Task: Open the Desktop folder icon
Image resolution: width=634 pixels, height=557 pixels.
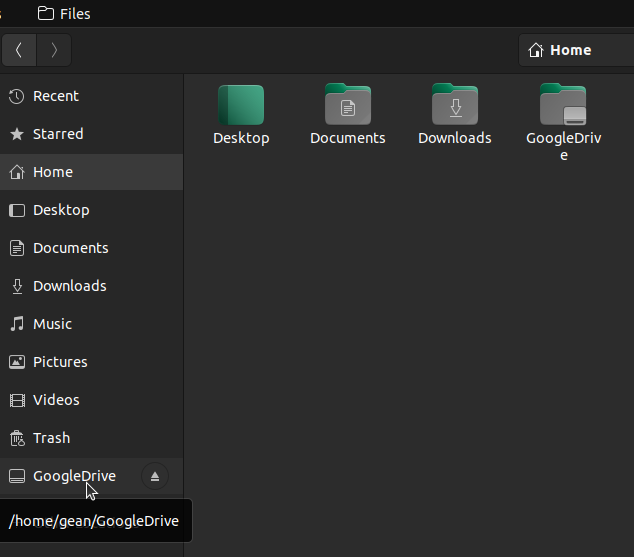Action: pos(241,106)
